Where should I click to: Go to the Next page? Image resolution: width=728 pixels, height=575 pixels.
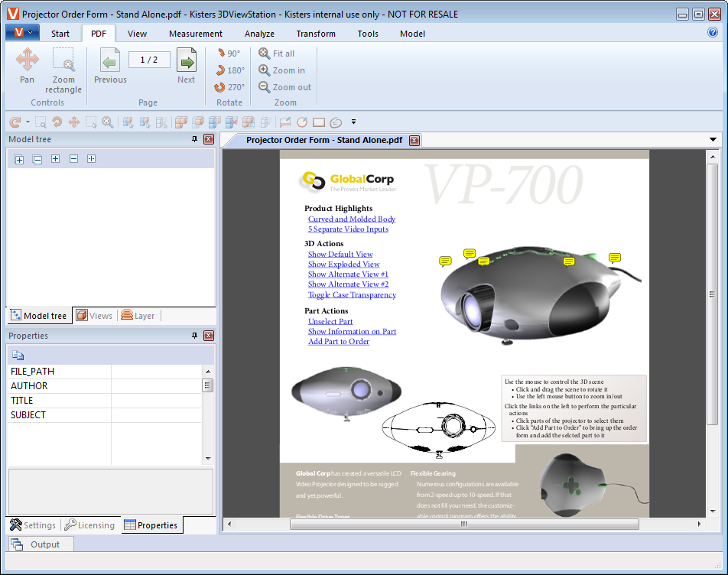pos(186,66)
